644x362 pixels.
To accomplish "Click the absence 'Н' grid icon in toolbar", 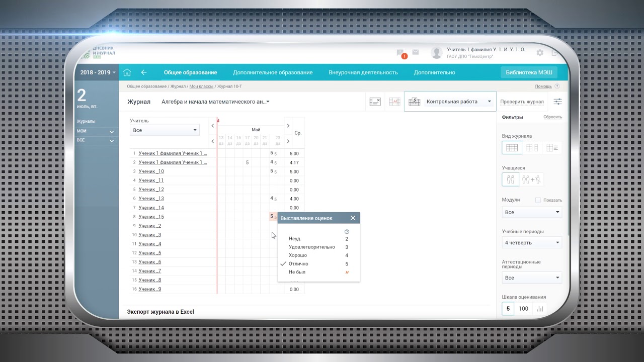I will click(x=394, y=102).
